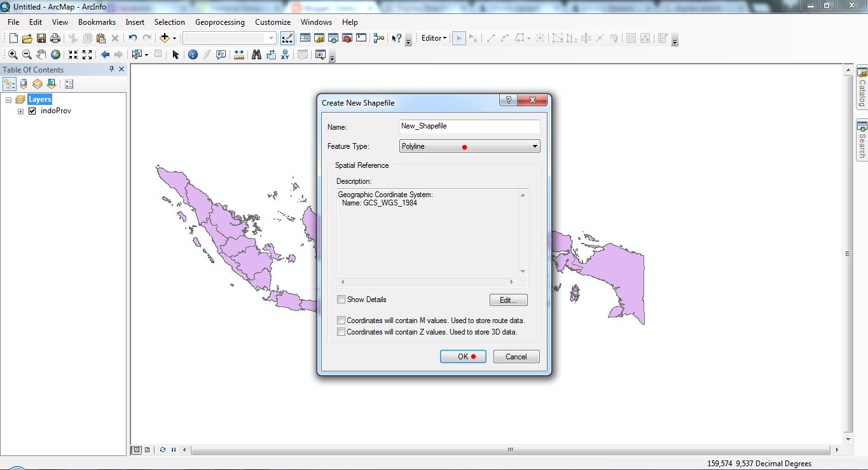Click the shapefile Name input field
The width and height of the screenshot is (868, 470).
469,126
